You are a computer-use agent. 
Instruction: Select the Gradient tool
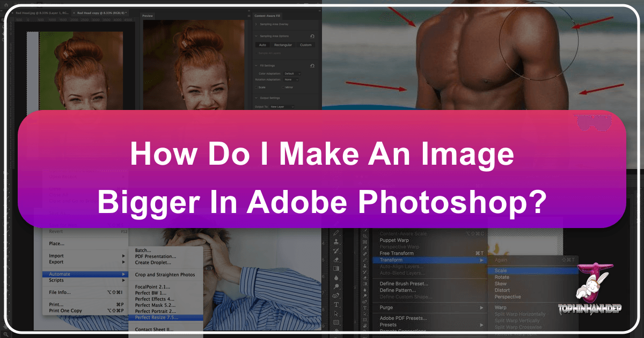[336, 268]
